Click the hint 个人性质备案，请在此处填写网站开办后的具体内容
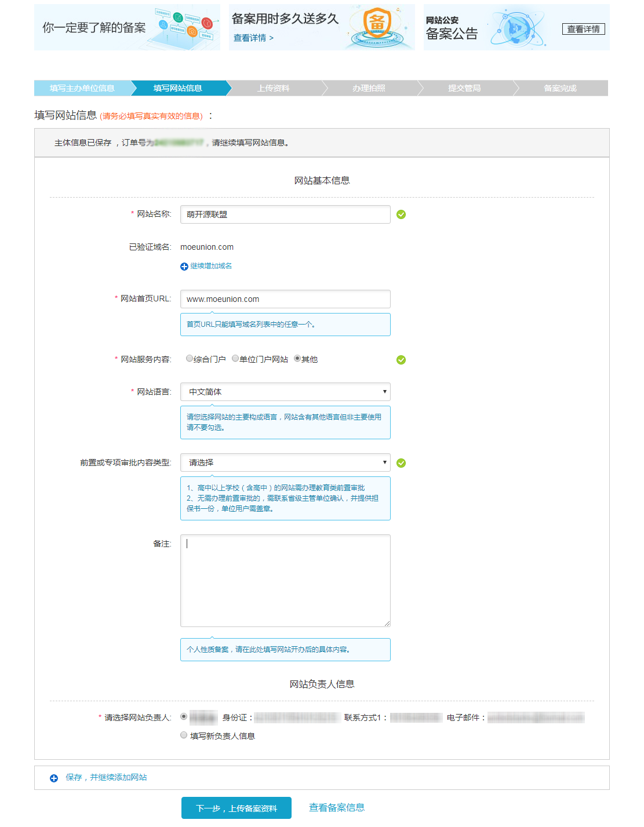 click(x=285, y=650)
